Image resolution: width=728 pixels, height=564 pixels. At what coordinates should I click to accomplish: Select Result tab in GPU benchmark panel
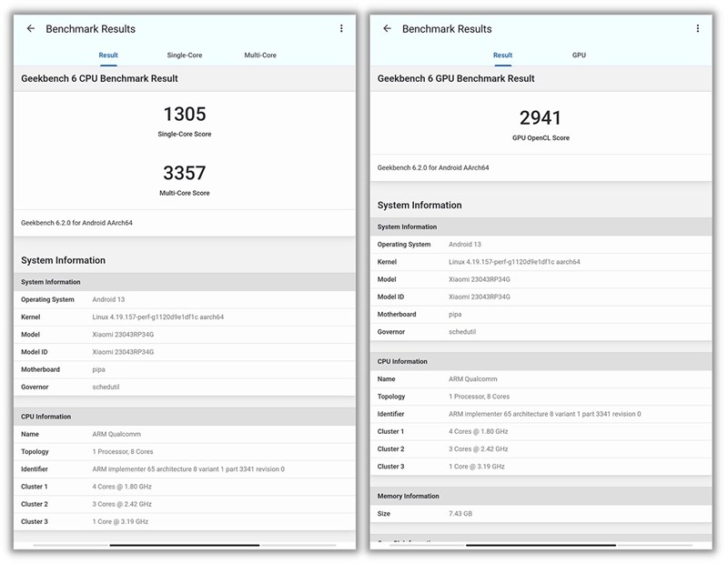pyautogui.click(x=502, y=55)
